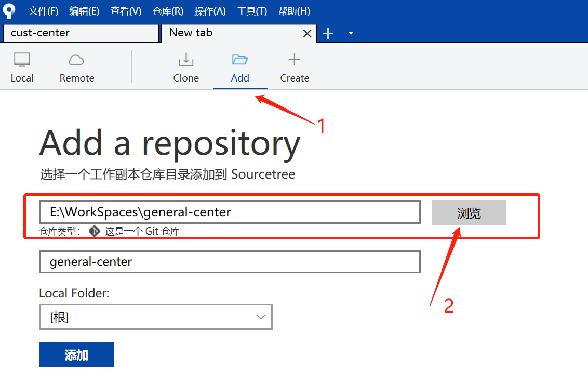Click the tab list dropdown arrow
The width and height of the screenshot is (588, 380).
coord(350,33)
